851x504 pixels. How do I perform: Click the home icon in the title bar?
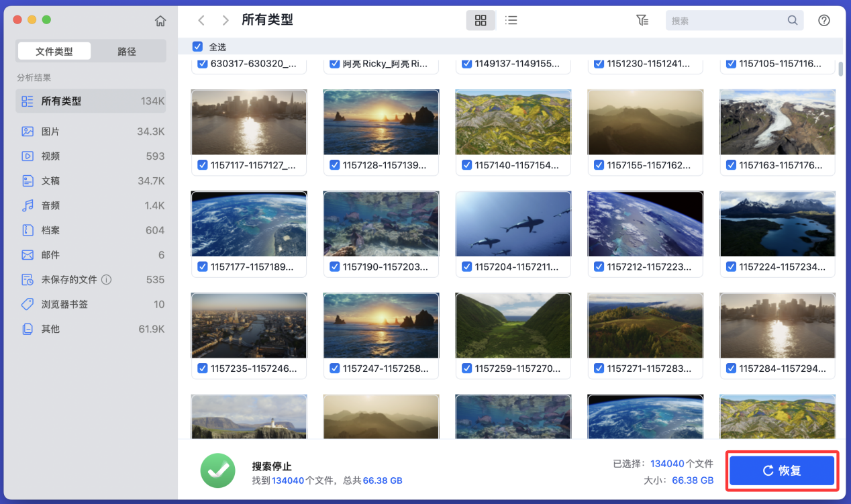point(160,20)
